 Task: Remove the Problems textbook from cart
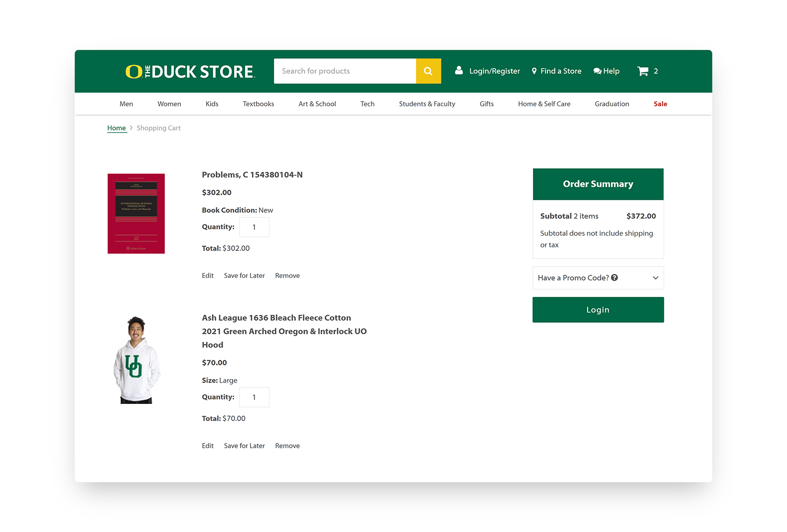[x=287, y=275]
